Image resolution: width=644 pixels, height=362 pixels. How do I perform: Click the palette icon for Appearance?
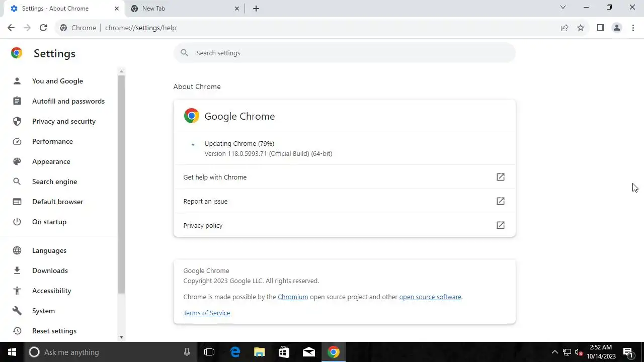pyautogui.click(x=17, y=161)
